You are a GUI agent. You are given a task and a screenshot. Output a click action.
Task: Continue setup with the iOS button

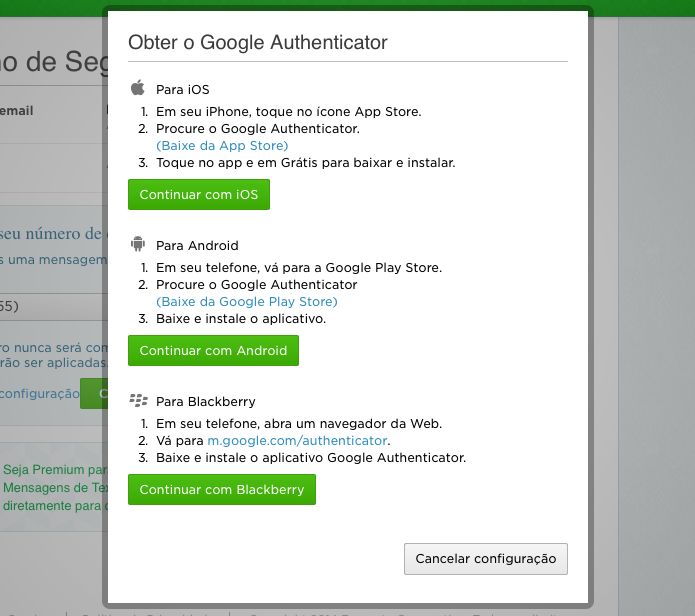199,195
